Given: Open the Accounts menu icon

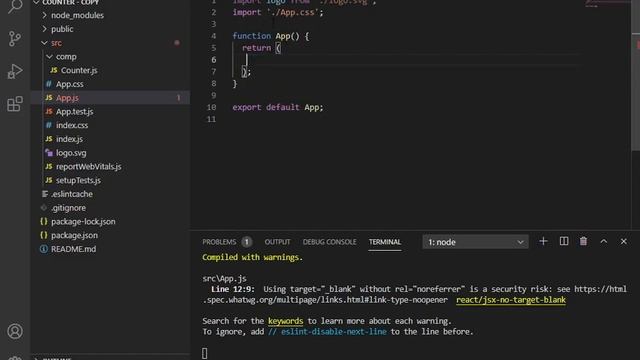Looking at the screenshot, I should coord(15,331).
